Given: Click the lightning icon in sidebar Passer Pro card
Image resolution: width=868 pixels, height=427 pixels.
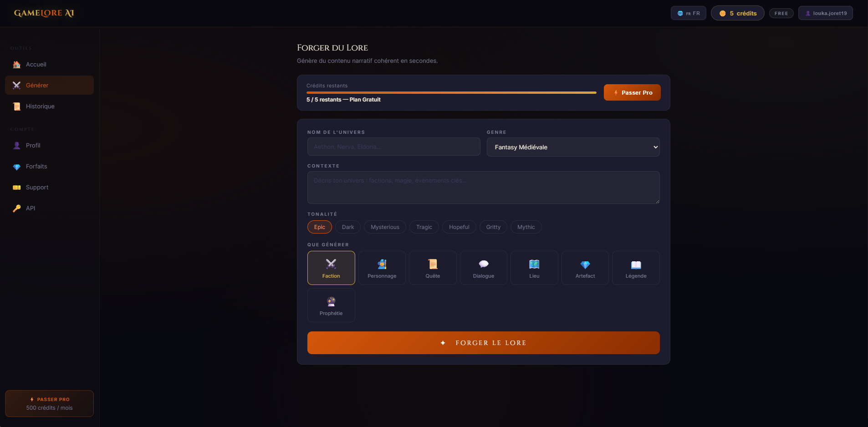Looking at the screenshot, I should click(x=32, y=400).
